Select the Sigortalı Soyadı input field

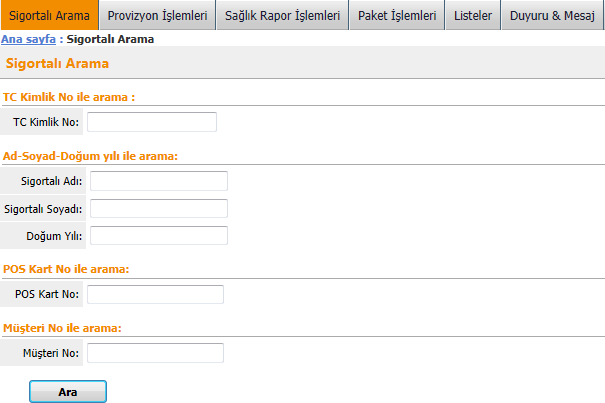pos(159,208)
